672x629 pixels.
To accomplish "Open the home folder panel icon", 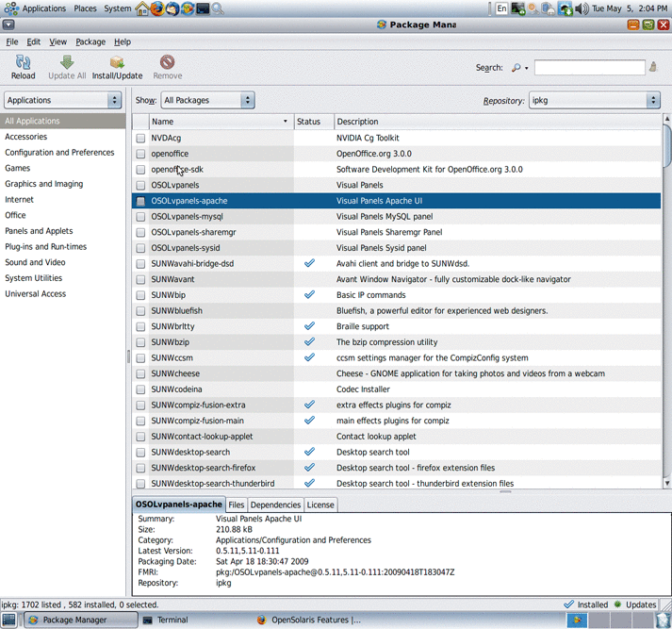I will [x=142, y=8].
